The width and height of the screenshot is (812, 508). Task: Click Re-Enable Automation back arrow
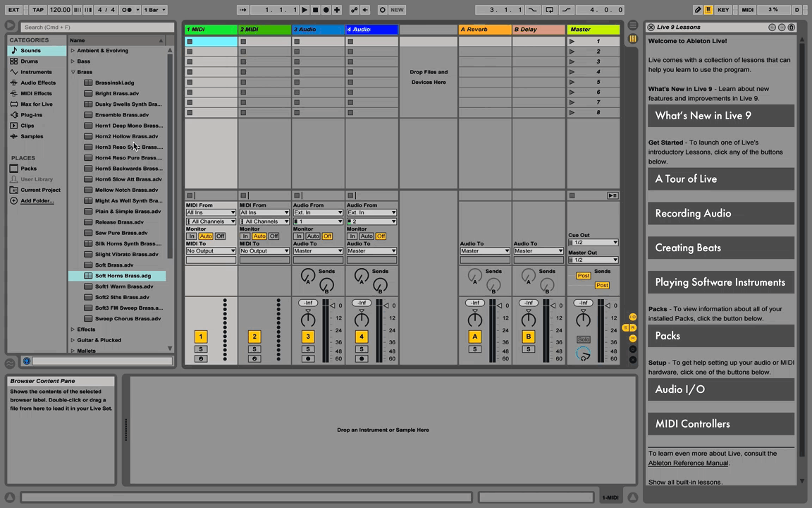pos(366,10)
